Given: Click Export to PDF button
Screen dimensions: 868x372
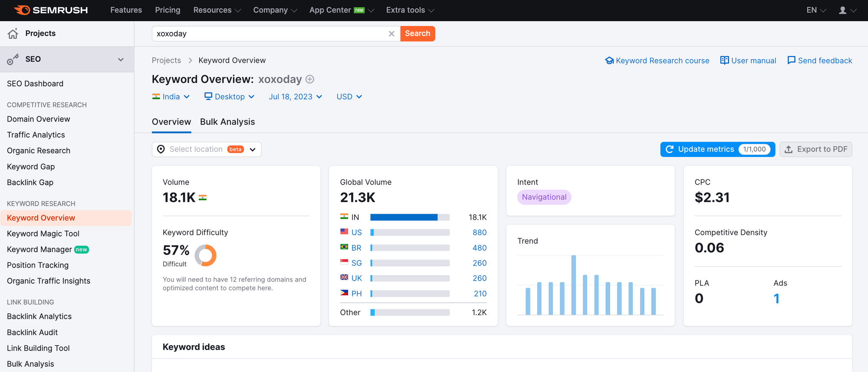Looking at the screenshot, I should pyautogui.click(x=816, y=149).
